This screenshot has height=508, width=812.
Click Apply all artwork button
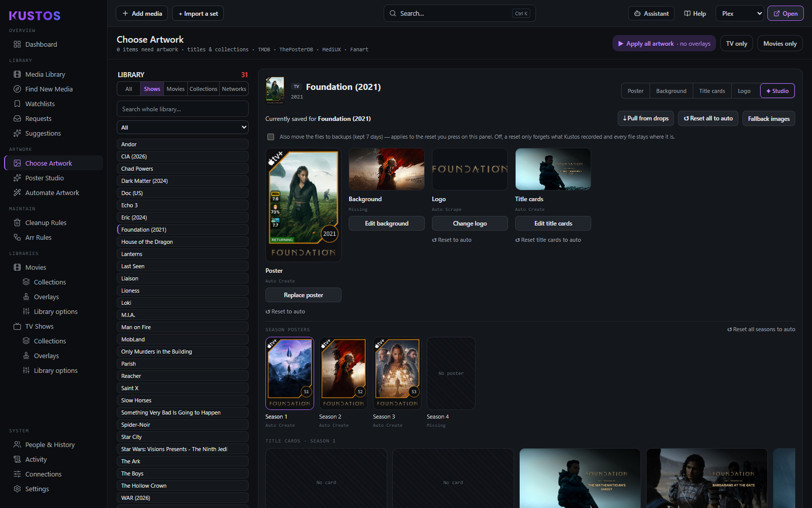tap(664, 44)
